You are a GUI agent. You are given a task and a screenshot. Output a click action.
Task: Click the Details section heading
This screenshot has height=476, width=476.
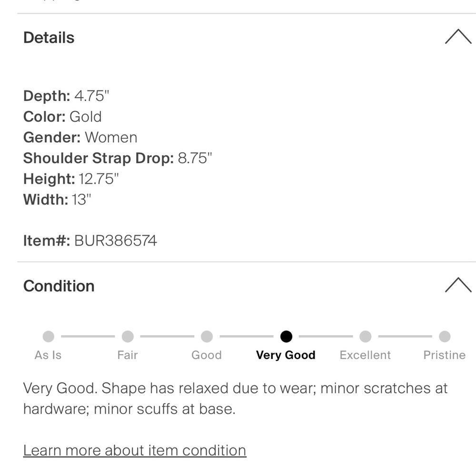(x=49, y=38)
